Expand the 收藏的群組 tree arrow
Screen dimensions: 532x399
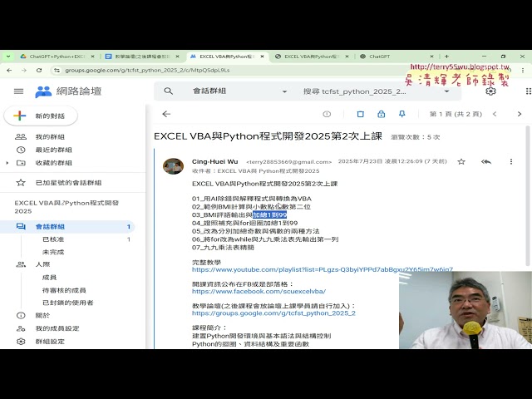[7, 163]
